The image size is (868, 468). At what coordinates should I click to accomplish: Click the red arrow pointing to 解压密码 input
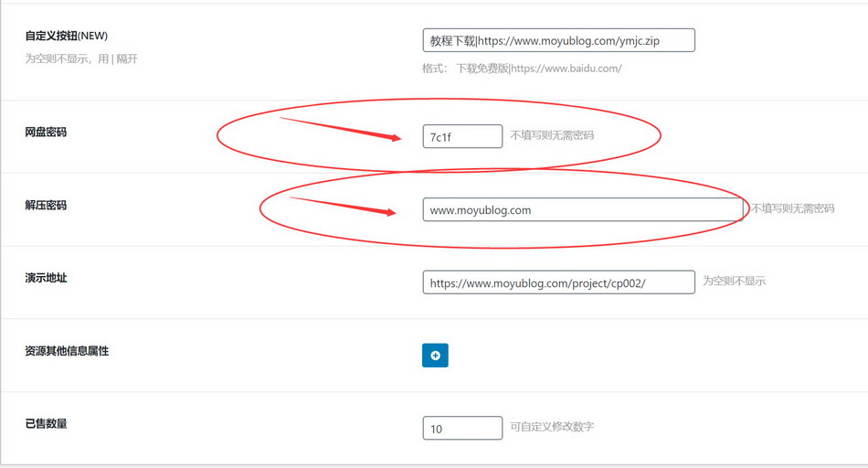[344, 206]
